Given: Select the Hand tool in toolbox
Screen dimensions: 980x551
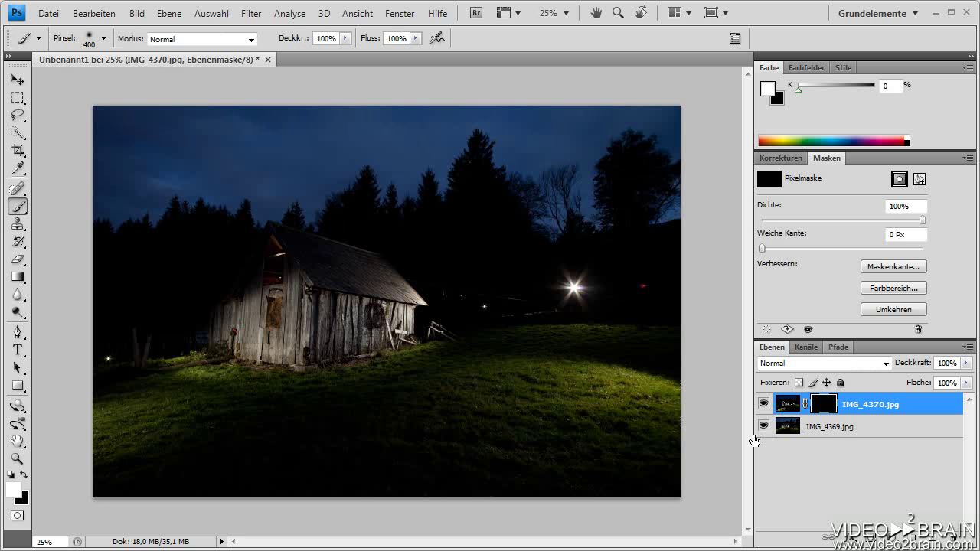Looking at the screenshot, I should [x=17, y=441].
